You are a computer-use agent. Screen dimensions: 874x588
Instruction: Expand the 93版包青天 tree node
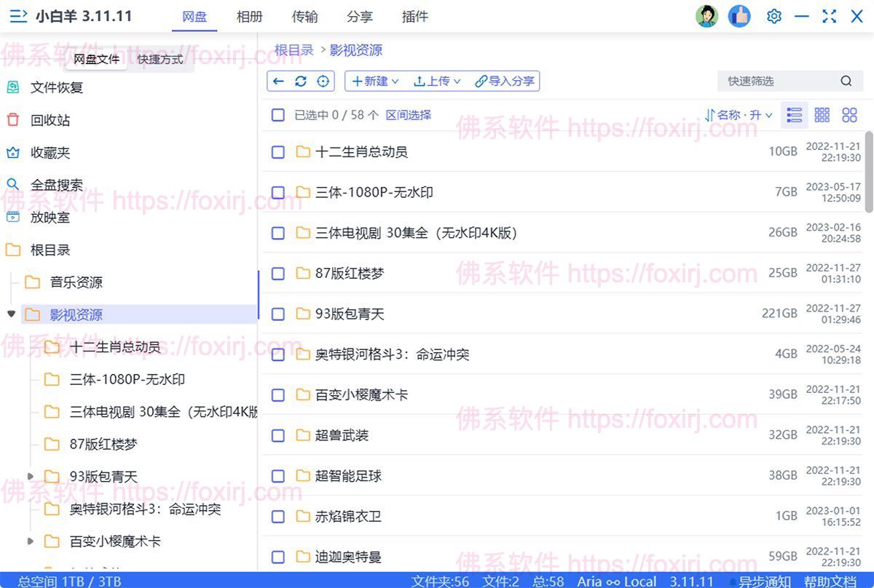coord(31,477)
